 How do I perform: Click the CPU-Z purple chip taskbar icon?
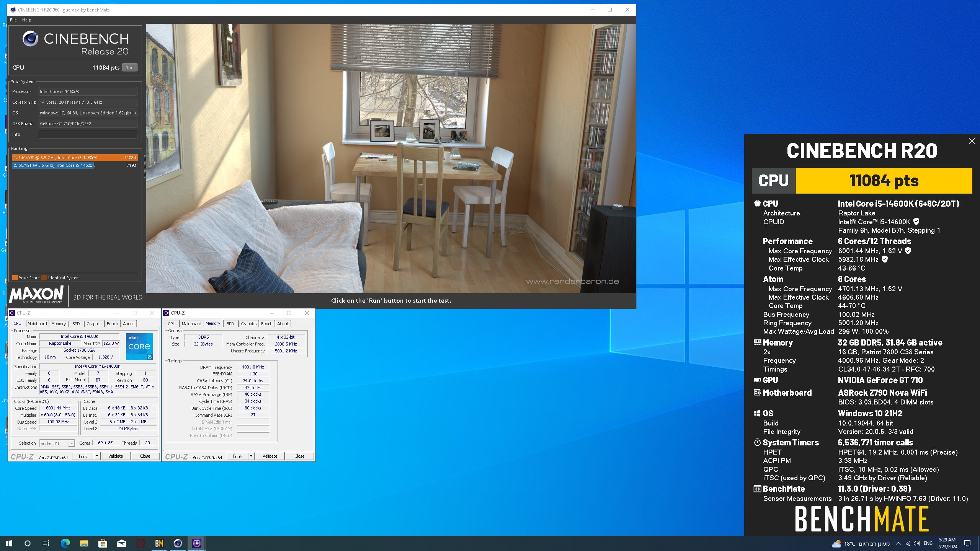[196, 543]
